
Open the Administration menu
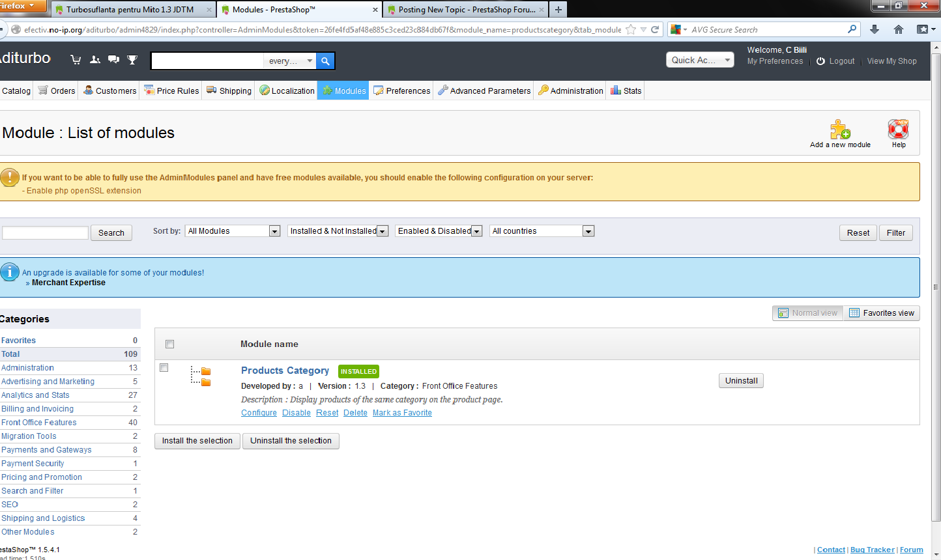[570, 91]
